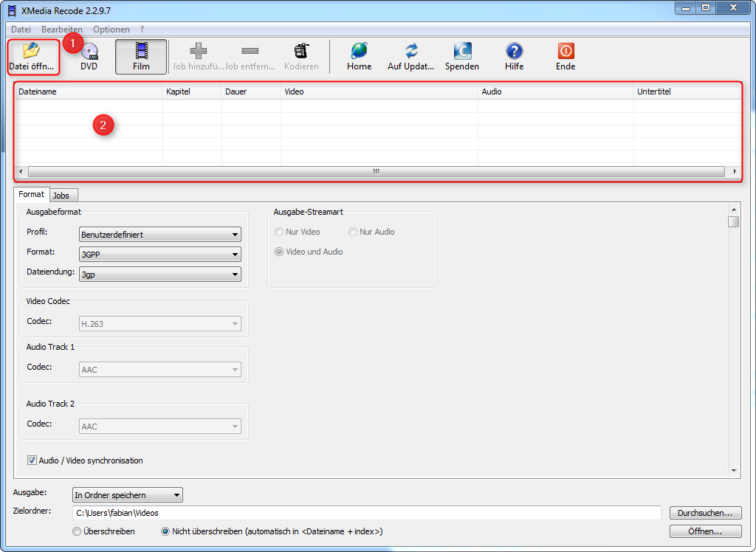Switch to the Jobs tab
The width and height of the screenshot is (756, 552).
[x=61, y=196]
